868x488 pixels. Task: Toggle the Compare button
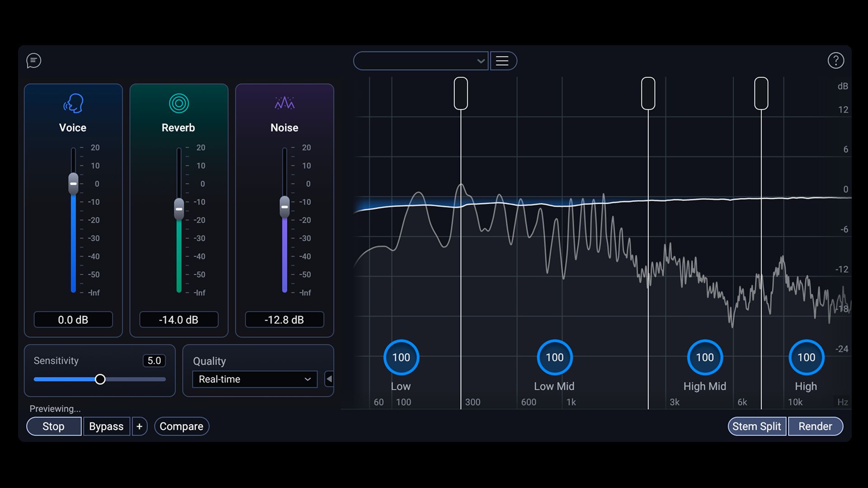click(181, 427)
